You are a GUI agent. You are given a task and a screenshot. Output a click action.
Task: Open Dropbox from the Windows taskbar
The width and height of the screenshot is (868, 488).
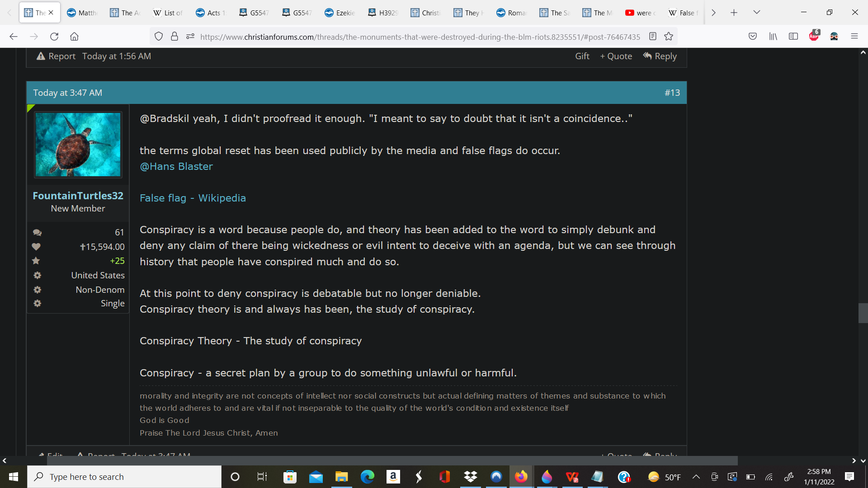pos(470,477)
